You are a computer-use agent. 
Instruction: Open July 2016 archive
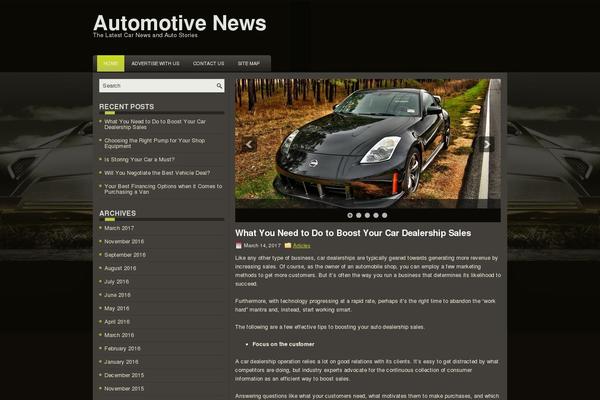pos(116,282)
